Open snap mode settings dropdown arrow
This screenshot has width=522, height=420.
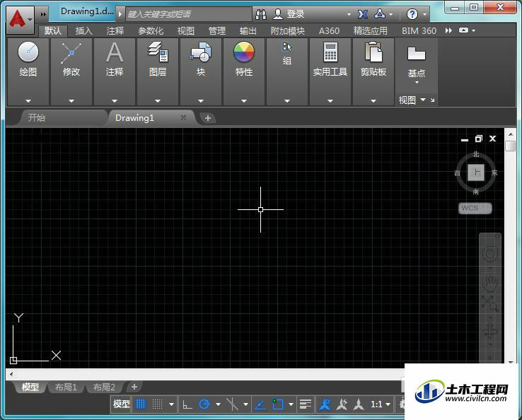[x=171, y=404]
